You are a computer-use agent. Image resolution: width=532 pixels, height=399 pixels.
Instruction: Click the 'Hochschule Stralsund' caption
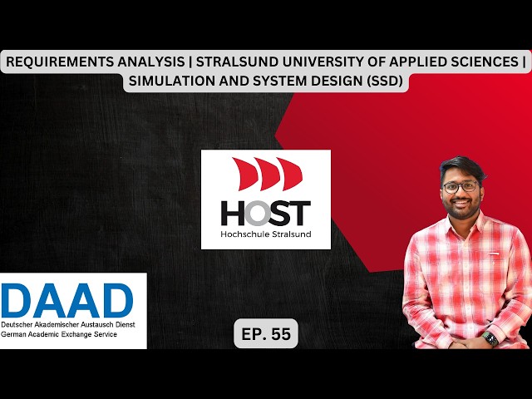tap(266, 234)
